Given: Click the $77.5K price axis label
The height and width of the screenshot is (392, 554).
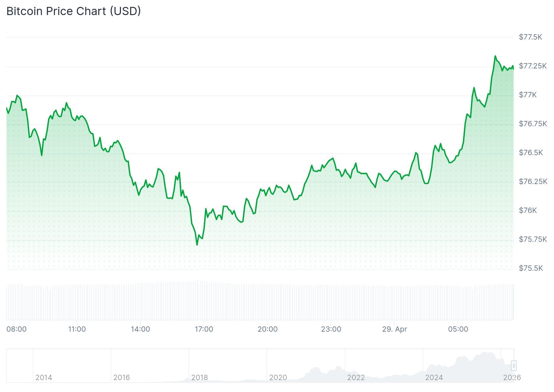Looking at the screenshot, I should coord(530,37).
